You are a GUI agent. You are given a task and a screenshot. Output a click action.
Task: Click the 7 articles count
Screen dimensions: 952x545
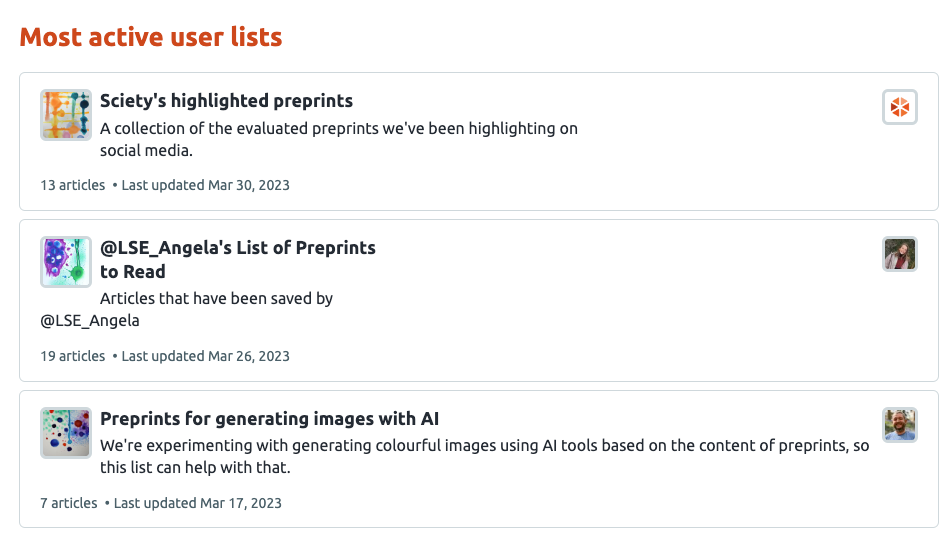[x=68, y=503]
